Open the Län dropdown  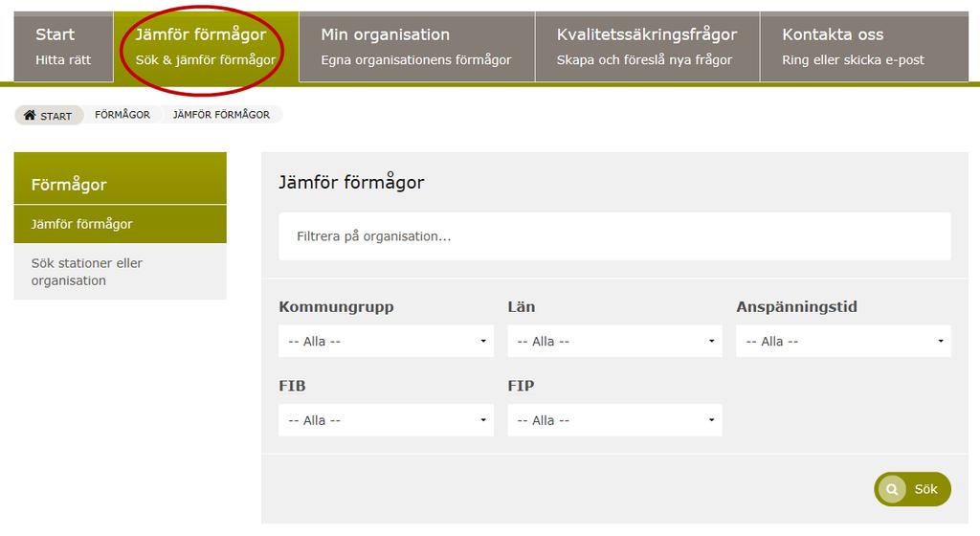[614, 341]
